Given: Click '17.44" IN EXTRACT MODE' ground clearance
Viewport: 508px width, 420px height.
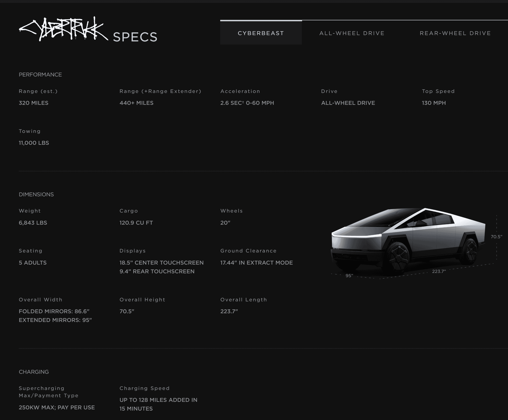Looking at the screenshot, I should tap(257, 263).
